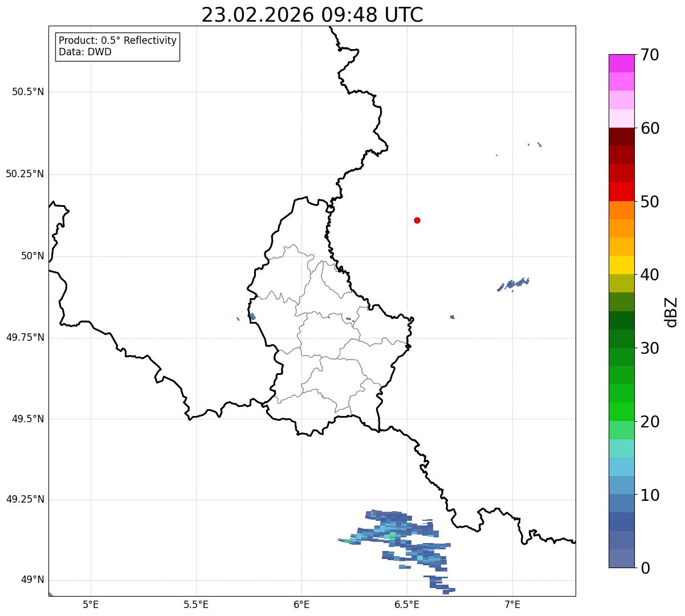Click the 'dBZ' colorbar axis label
685x616 pixels.
(671, 312)
